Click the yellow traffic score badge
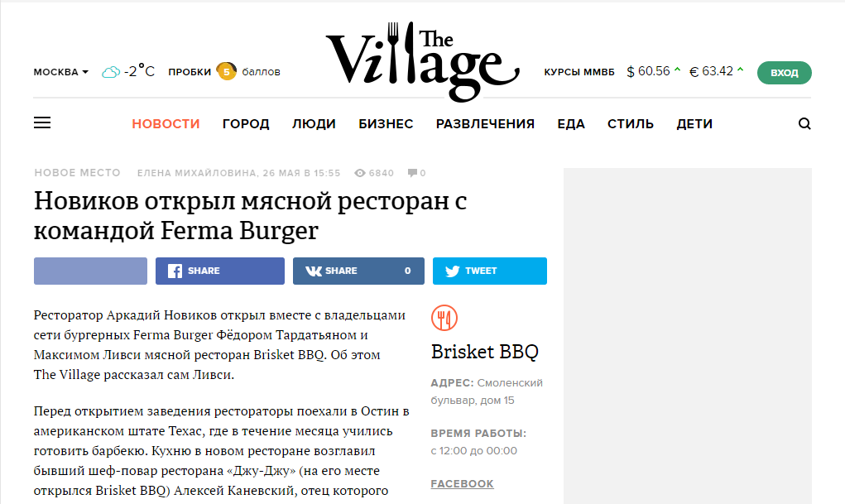This screenshot has width=845, height=504. tap(226, 71)
